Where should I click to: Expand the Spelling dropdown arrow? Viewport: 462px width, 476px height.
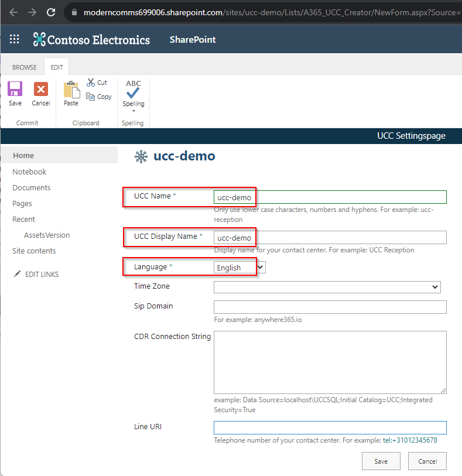134,111
